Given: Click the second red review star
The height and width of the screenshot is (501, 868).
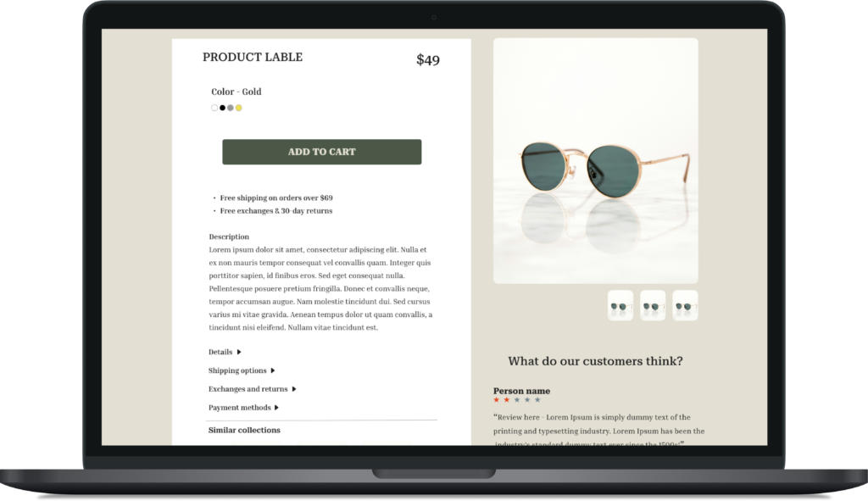Looking at the screenshot, I should pos(507,399).
